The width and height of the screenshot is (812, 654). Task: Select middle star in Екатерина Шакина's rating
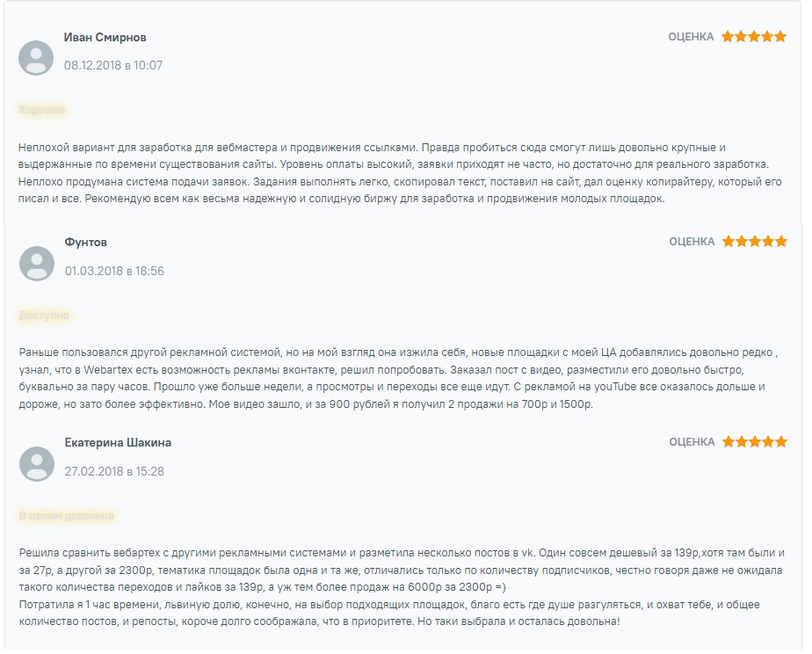pos(755,442)
